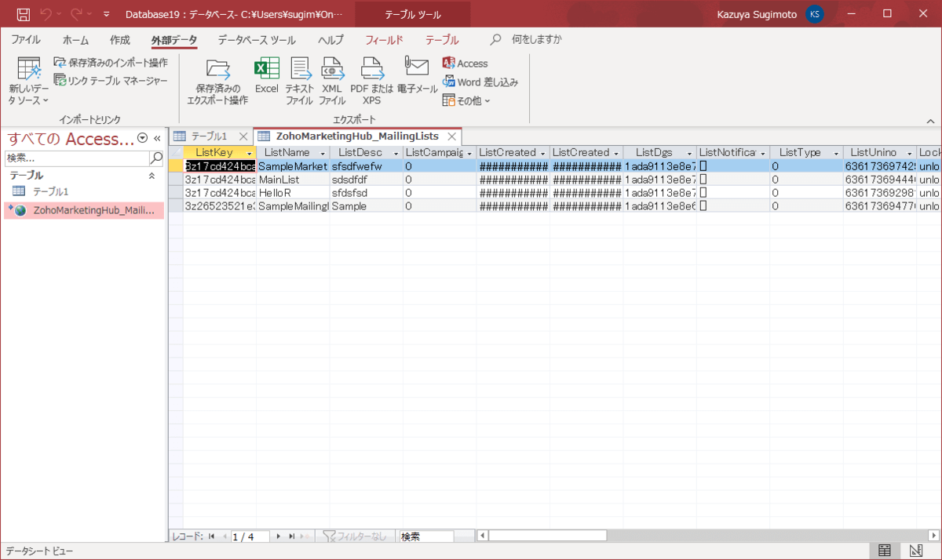Start Word mail merge
Screen dimensions: 942x560
(480, 82)
